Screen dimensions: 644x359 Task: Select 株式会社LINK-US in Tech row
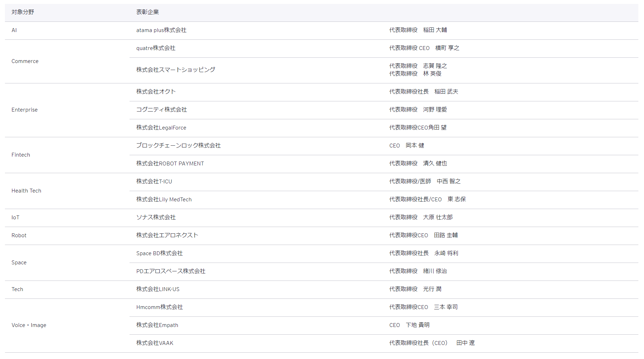coord(158,289)
